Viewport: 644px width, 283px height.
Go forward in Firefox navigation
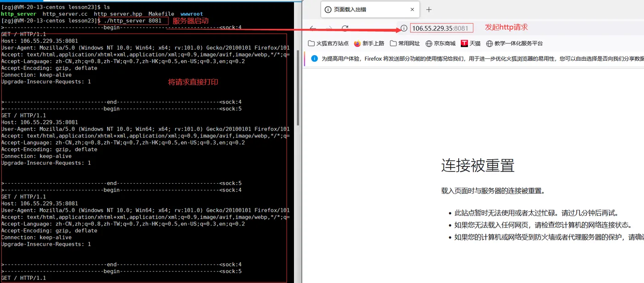pos(329,28)
